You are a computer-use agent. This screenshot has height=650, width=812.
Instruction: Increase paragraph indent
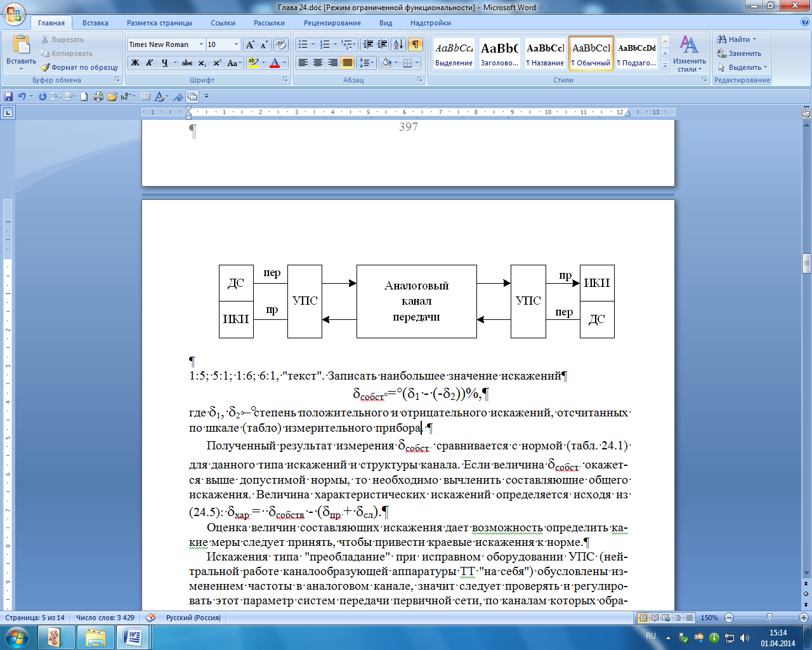(382, 44)
